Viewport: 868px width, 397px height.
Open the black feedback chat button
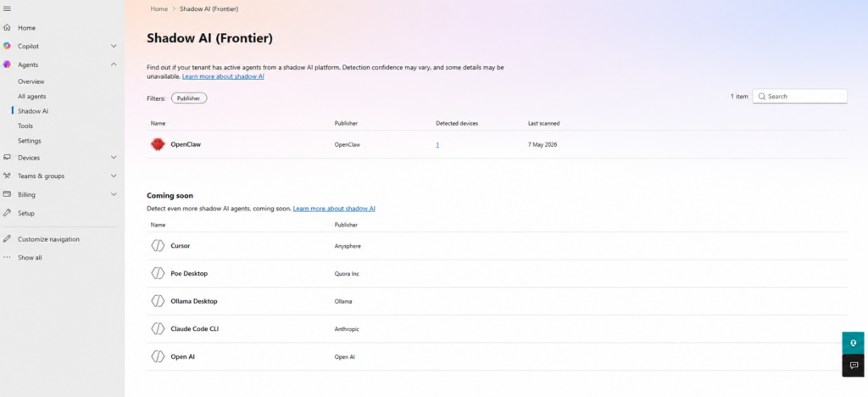coord(853,366)
